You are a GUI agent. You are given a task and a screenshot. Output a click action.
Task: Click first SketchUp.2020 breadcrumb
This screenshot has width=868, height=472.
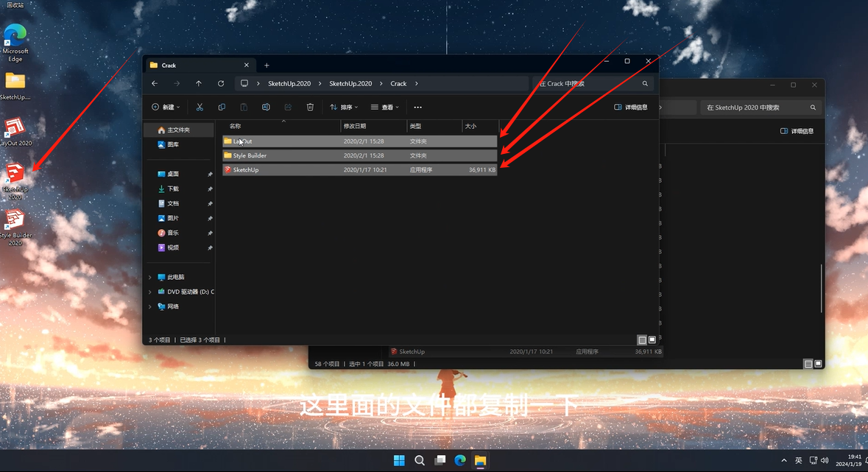289,84
